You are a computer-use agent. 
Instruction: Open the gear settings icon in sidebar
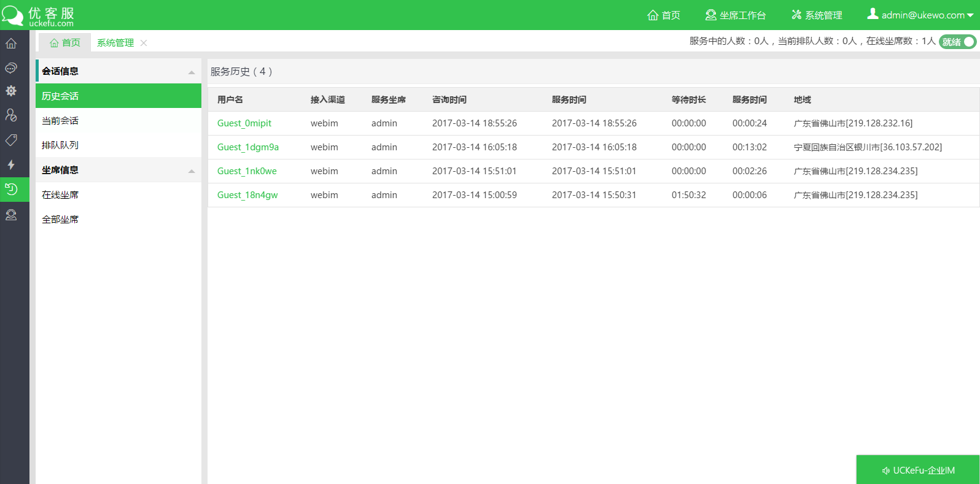[11, 91]
